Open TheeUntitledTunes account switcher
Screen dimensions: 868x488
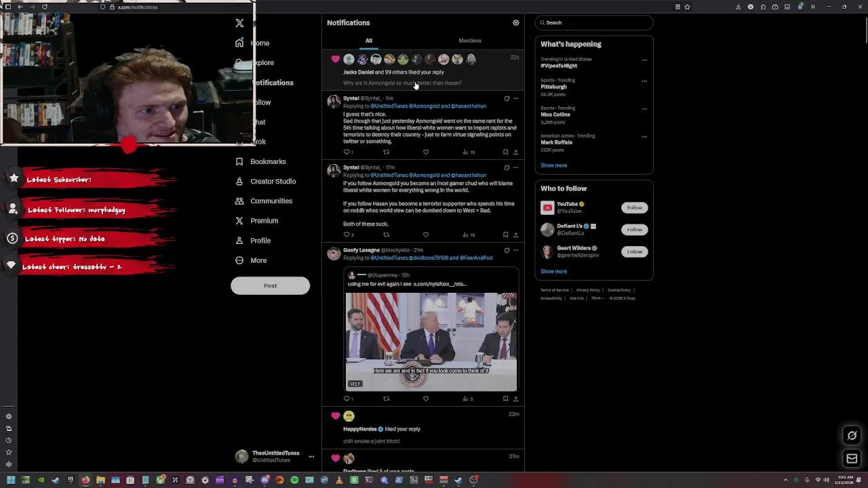tap(275, 456)
